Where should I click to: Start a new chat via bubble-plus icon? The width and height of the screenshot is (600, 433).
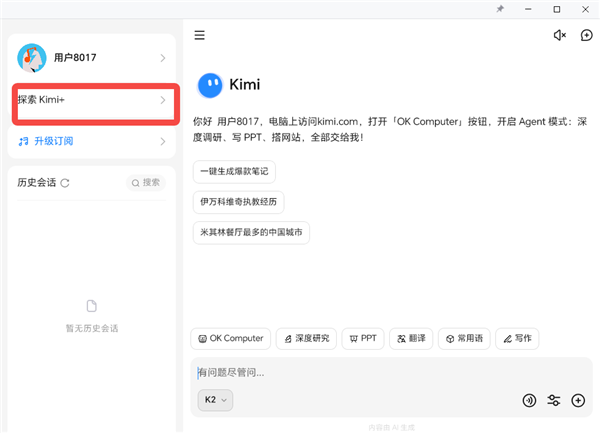click(586, 35)
